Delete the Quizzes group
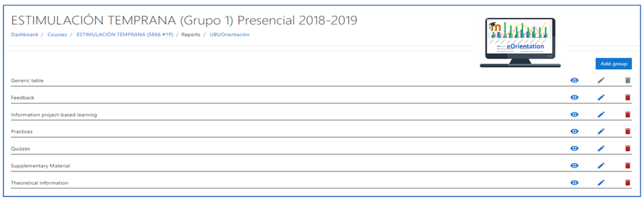This screenshot has width=644, height=201. tap(628, 148)
